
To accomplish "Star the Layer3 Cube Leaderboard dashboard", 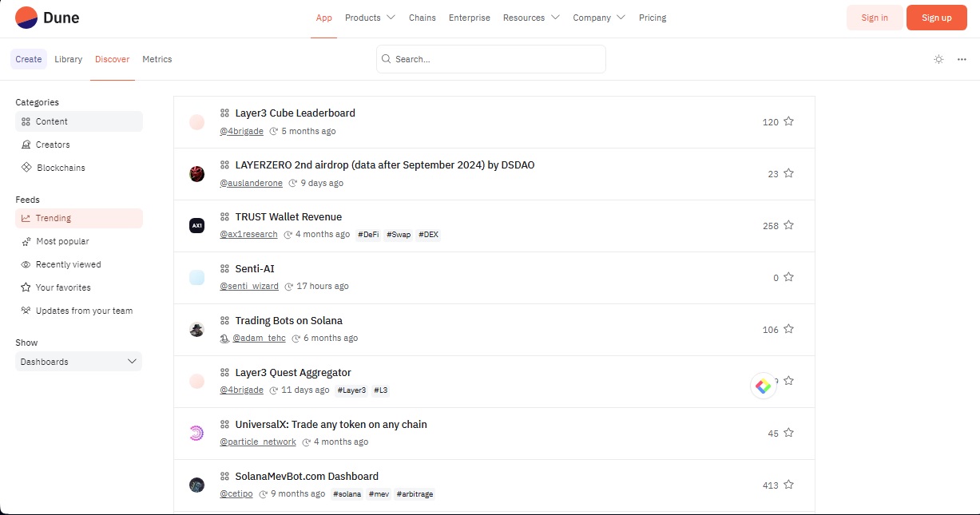I will click(x=788, y=121).
